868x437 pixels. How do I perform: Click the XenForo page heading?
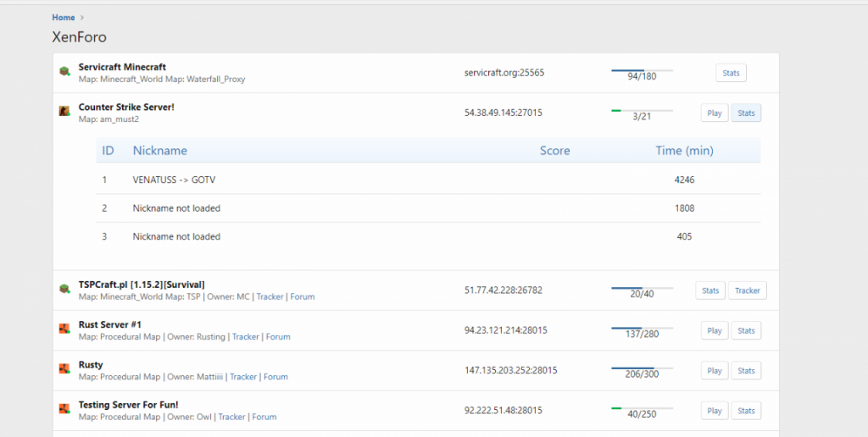click(79, 37)
